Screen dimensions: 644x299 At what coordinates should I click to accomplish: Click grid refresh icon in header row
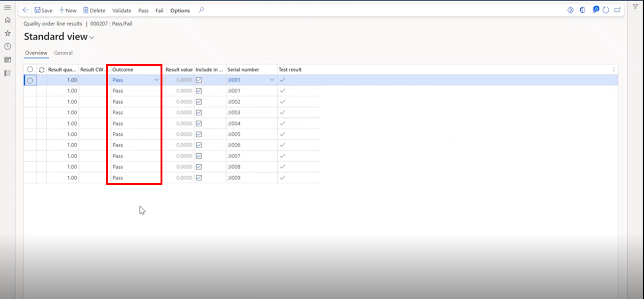pyautogui.click(x=41, y=70)
